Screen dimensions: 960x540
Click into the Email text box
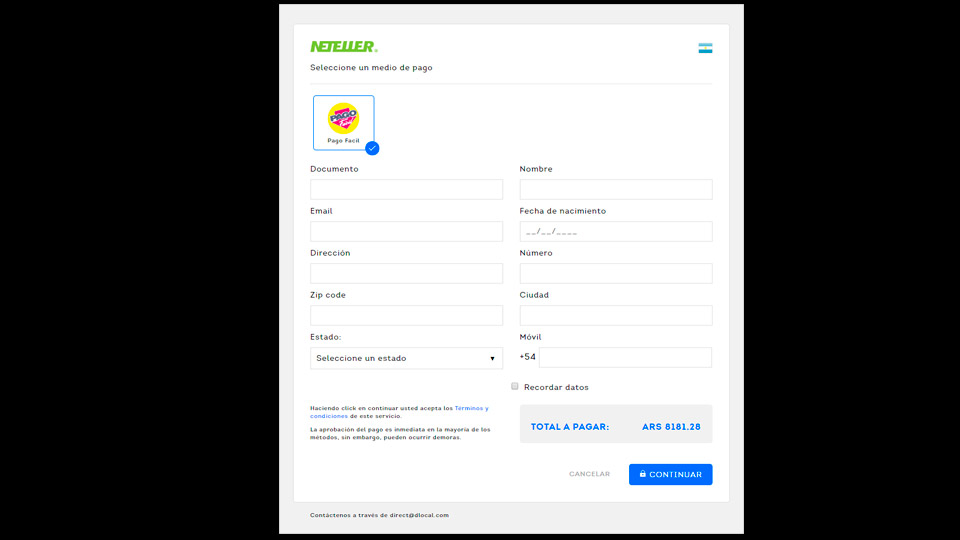(x=407, y=231)
